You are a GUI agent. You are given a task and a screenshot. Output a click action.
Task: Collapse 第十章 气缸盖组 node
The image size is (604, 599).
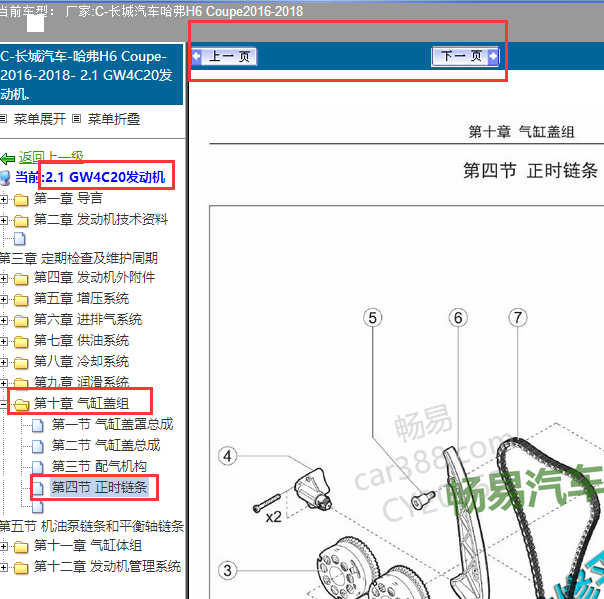click(3, 404)
